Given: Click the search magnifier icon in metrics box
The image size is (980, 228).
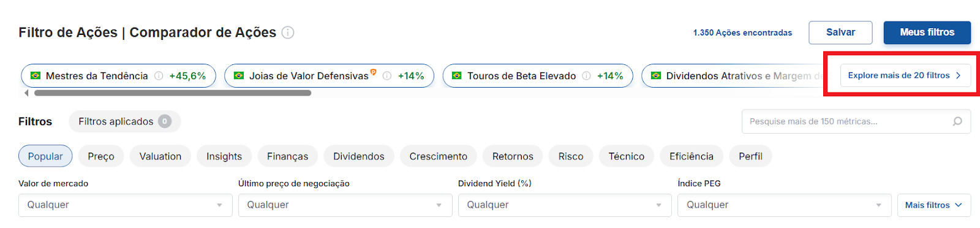Looking at the screenshot, I should 957,121.
